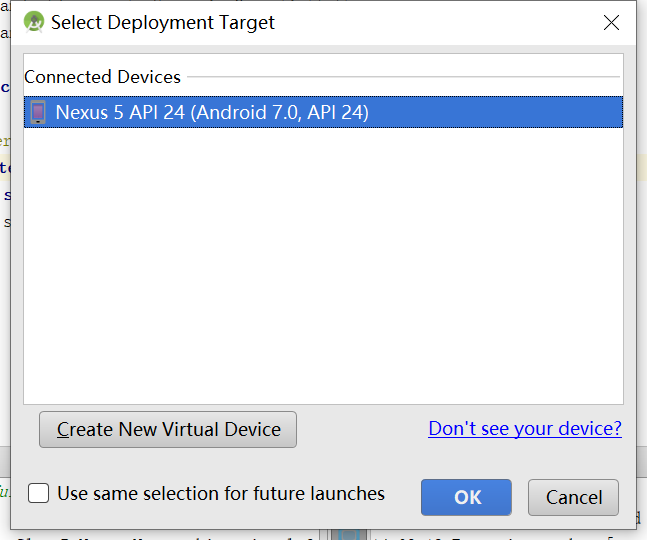The width and height of the screenshot is (647, 540).
Task: Click the Android Studio icon in title bar
Action: click(34, 21)
